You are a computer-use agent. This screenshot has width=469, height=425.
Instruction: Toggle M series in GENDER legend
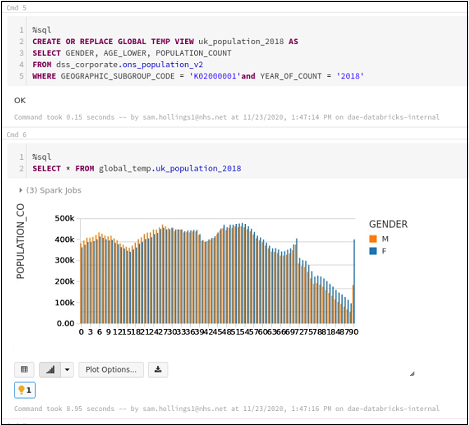coord(379,239)
